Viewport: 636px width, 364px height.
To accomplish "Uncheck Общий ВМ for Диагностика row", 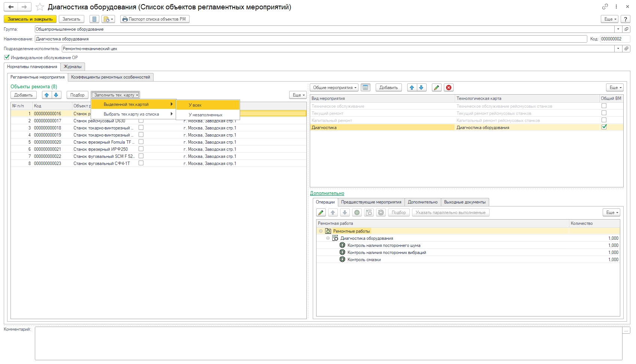I will tap(604, 127).
